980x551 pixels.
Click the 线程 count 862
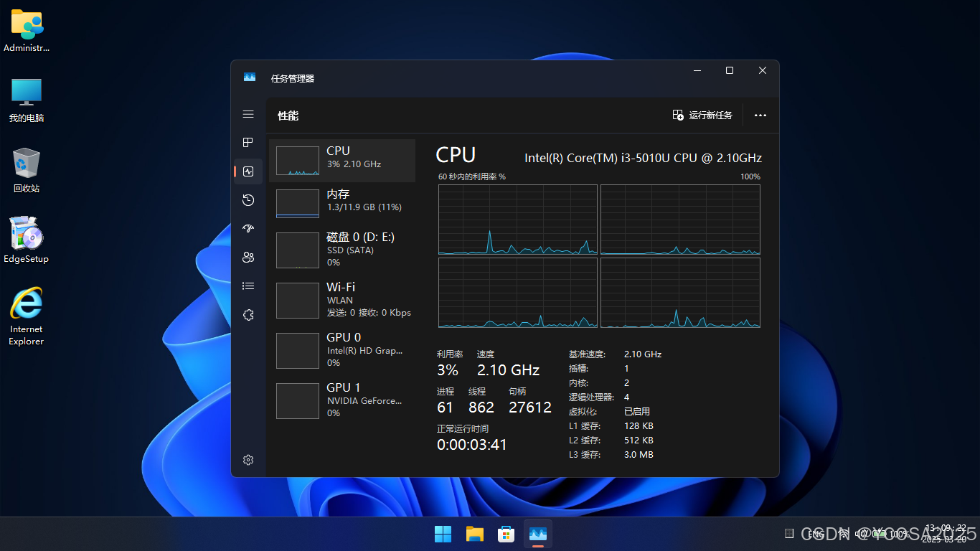coord(481,408)
